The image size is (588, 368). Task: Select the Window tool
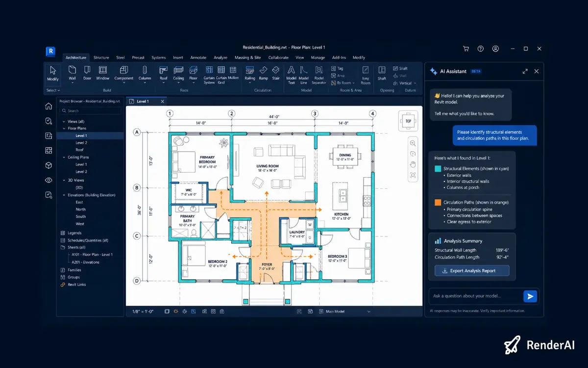pos(103,73)
